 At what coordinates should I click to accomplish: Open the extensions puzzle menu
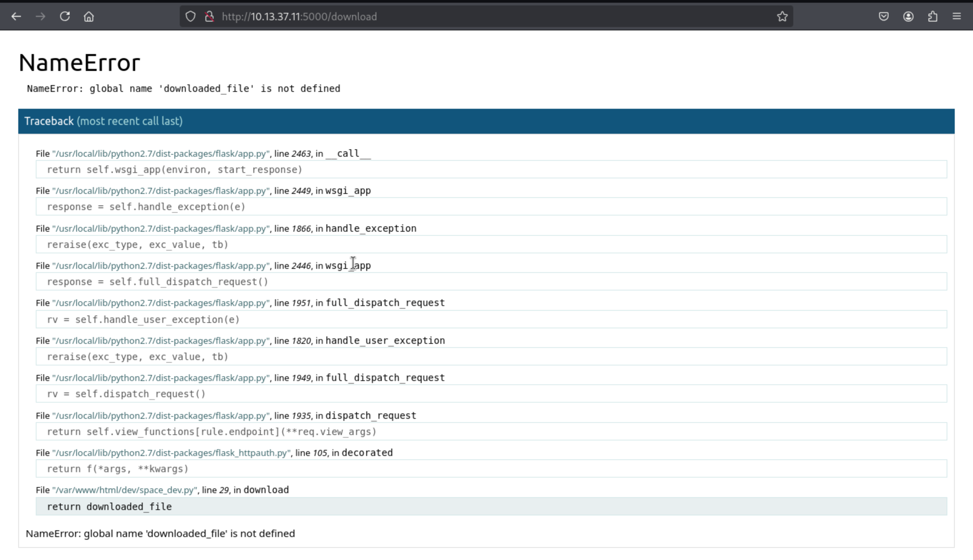click(932, 17)
